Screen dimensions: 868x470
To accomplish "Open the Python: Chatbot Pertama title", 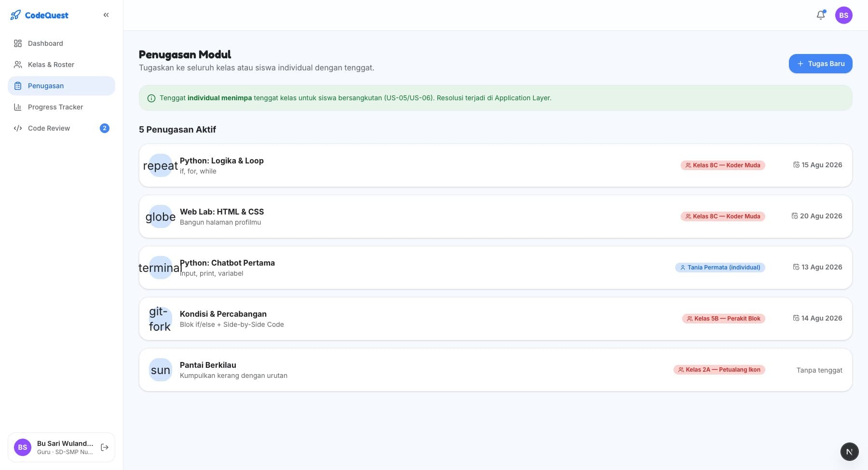I will [x=227, y=263].
